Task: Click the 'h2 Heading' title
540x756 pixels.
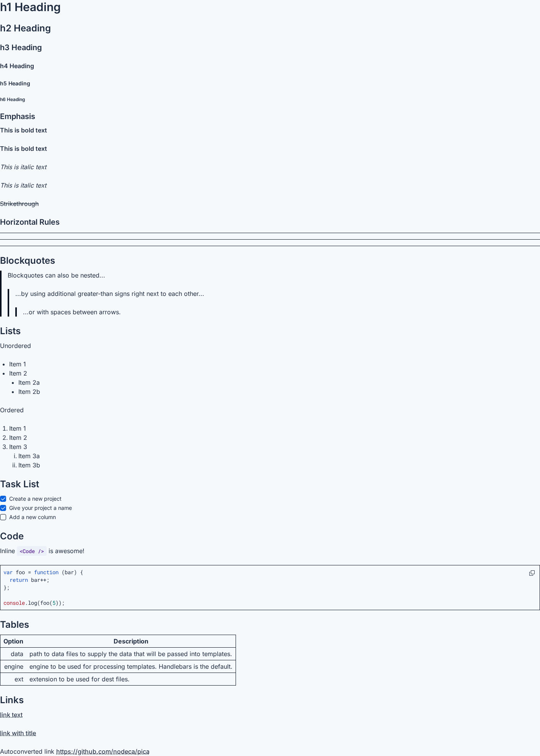Action: [25, 28]
